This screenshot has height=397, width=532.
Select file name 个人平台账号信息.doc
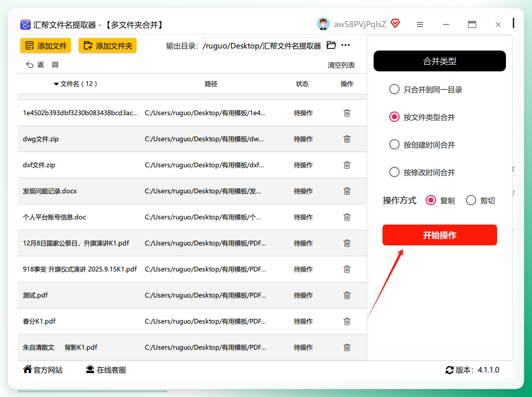coord(54,217)
